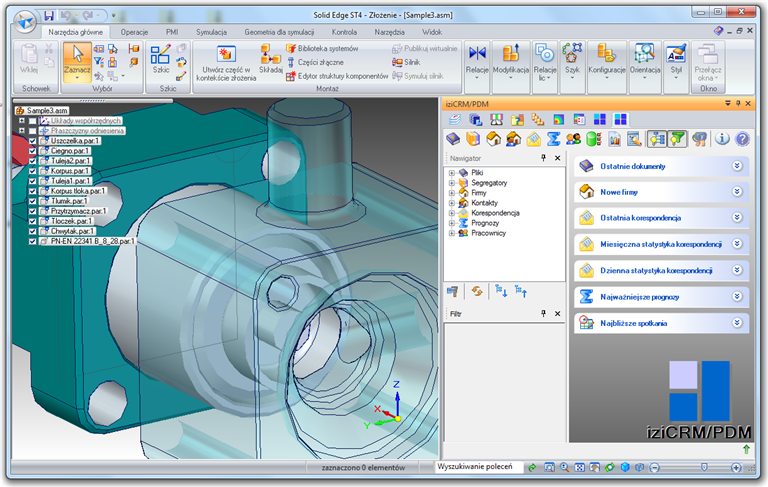Check Układy współrzędnych visibility checkbox
This screenshot has height=487, width=768.
pos(32,121)
